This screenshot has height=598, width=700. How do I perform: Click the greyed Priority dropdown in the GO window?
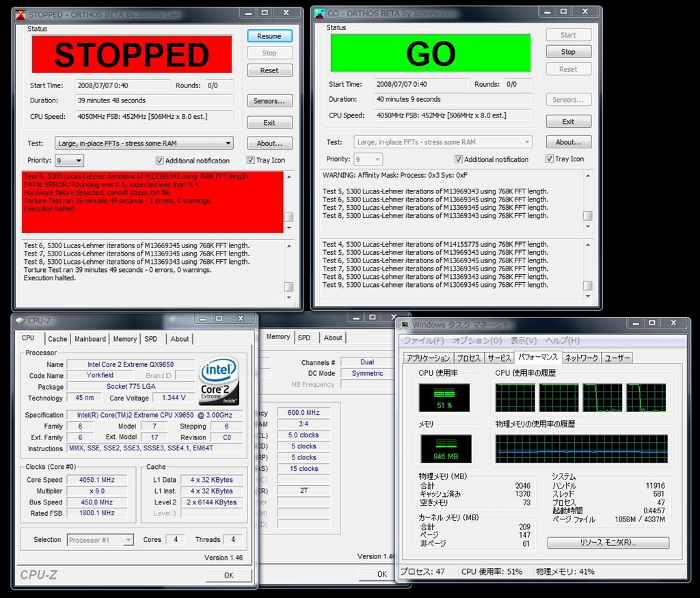coord(368,159)
